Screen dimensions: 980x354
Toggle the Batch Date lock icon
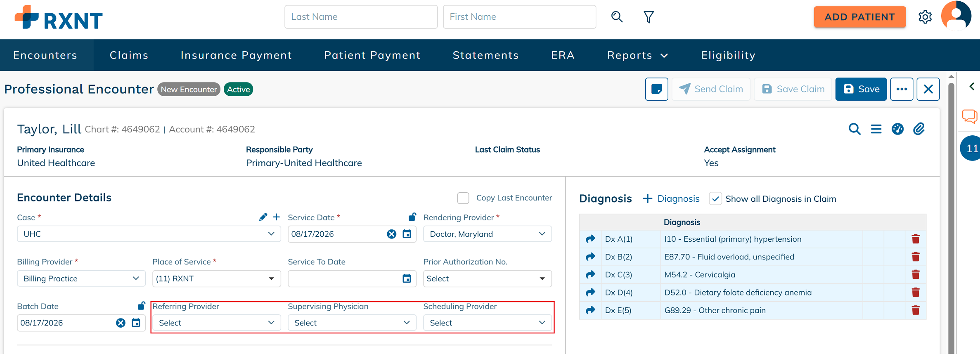coord(141,306)
